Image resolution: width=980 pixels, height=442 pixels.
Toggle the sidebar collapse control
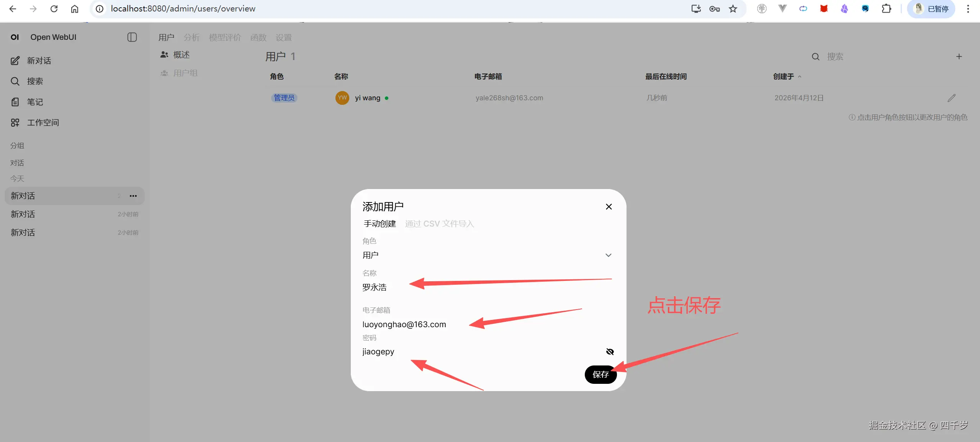click(x=132, y=37)
